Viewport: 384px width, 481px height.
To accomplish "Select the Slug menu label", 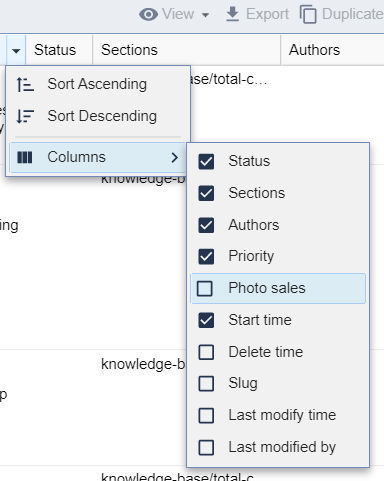I will click(x=243, y=383).
